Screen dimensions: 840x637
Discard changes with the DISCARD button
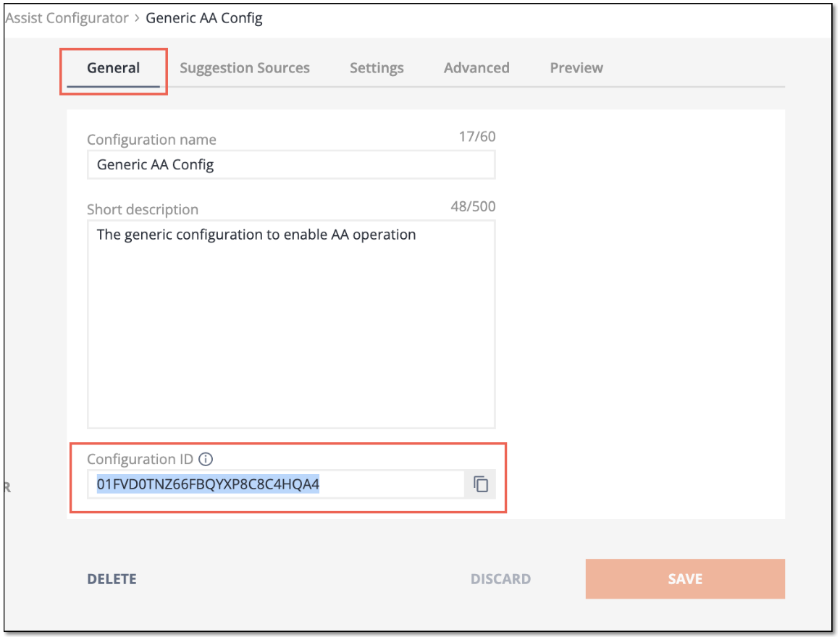pos(501,578)
